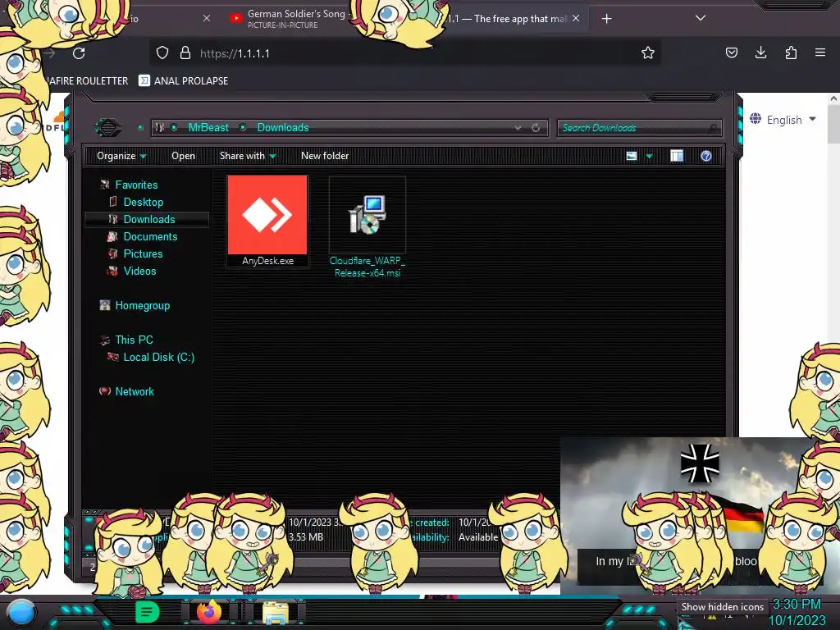
Task: Open Firefox downloads panel
Action: coord(760,52)
